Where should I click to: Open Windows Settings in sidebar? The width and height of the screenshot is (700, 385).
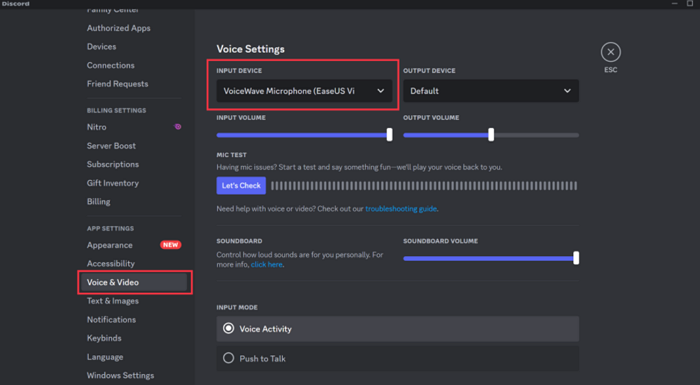120,376
